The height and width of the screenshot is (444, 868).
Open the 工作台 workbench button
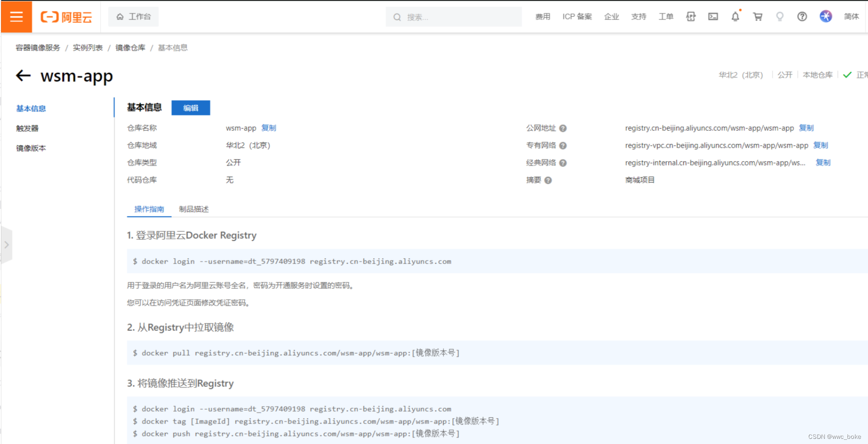click(x=133, y=17)
